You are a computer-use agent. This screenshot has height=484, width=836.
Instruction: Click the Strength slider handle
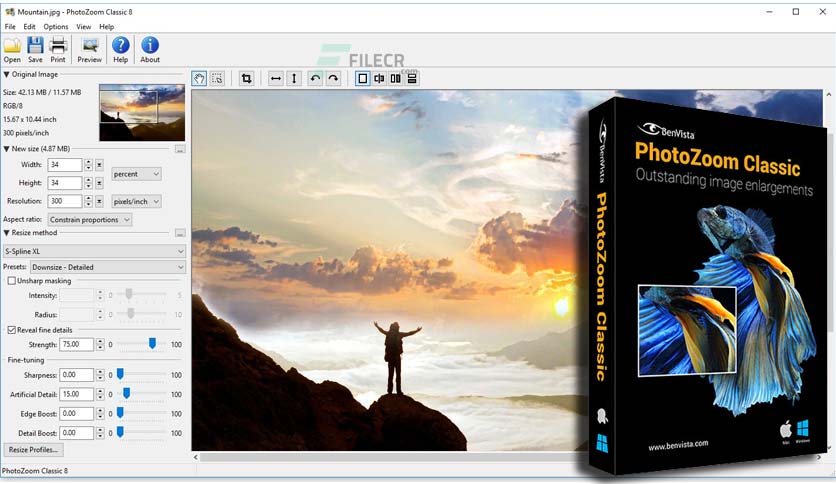(152, 344)
